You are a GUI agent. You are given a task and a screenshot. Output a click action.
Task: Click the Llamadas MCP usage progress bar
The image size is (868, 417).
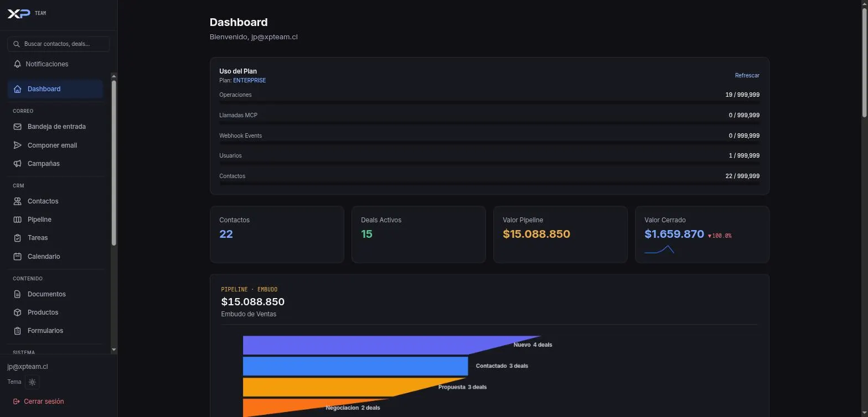489,123
